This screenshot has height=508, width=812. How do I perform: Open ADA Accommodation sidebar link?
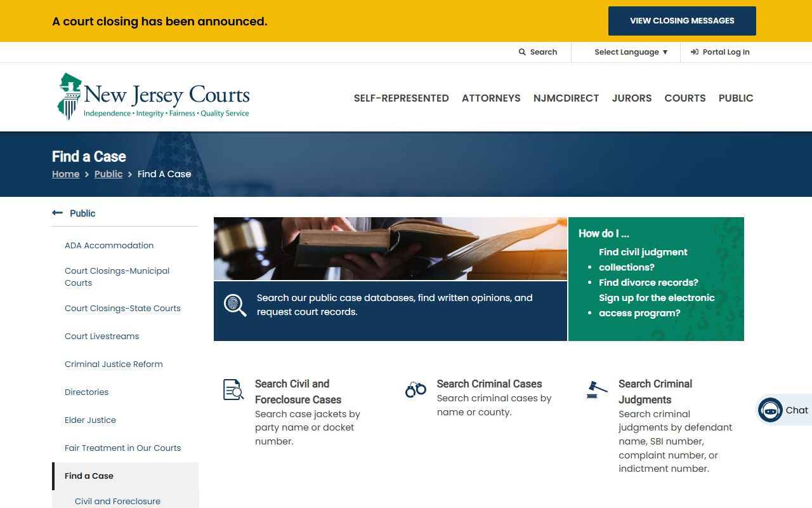click(x=109, y=245)
